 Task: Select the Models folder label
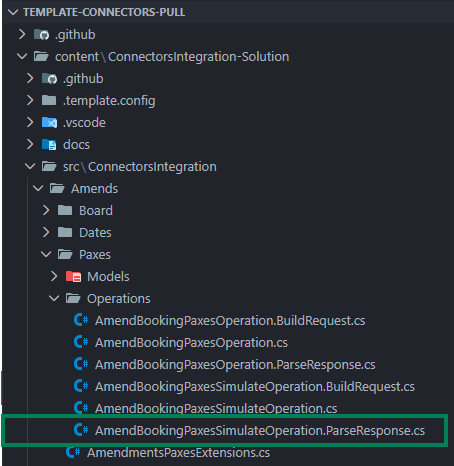pyautogui.click(x=108, y=277)
